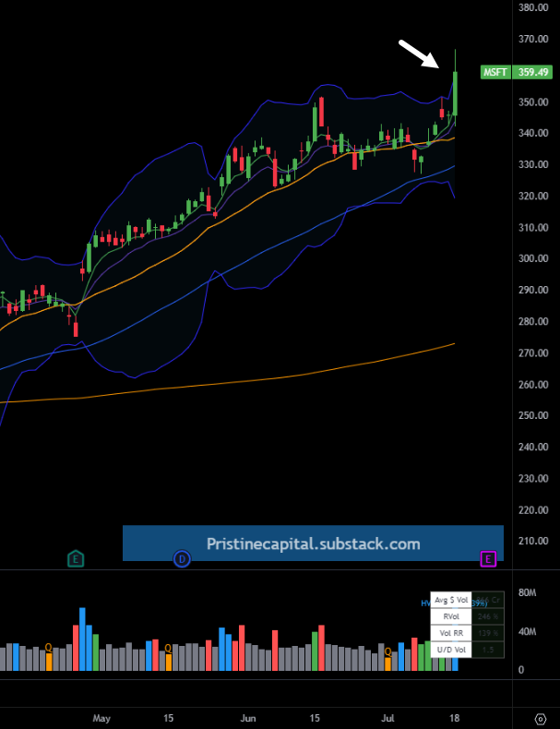Image resolution: width=560 pixels, height=729 pixels.
Task: Click the 370.00 price axis label
Action: [533, 39]
